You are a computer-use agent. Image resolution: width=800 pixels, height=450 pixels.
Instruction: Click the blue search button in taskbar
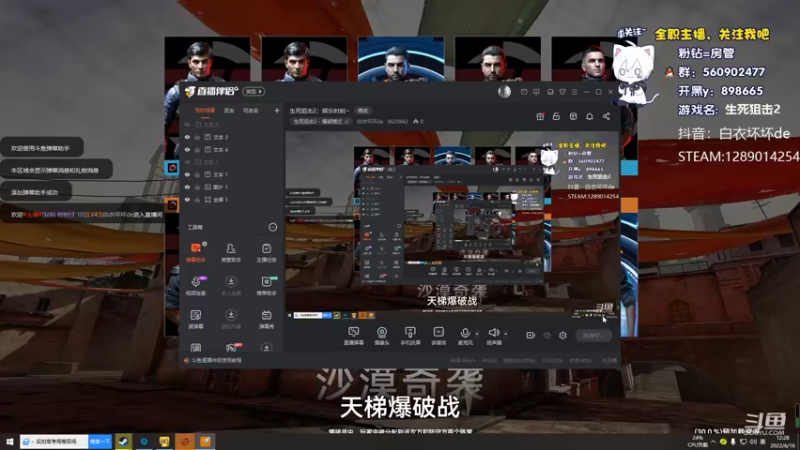pos(100,441)
